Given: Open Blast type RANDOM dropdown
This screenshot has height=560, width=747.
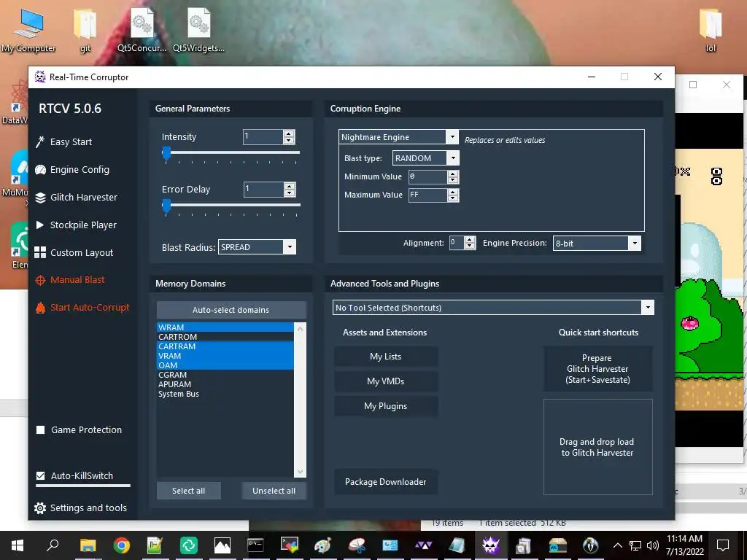Looking at the screenshot, I should point(453,158).
